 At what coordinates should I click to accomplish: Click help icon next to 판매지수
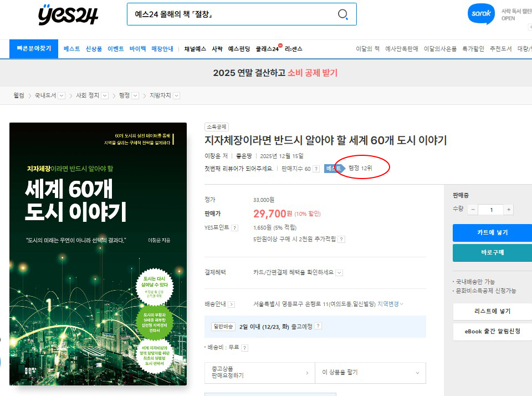(316, 169)
